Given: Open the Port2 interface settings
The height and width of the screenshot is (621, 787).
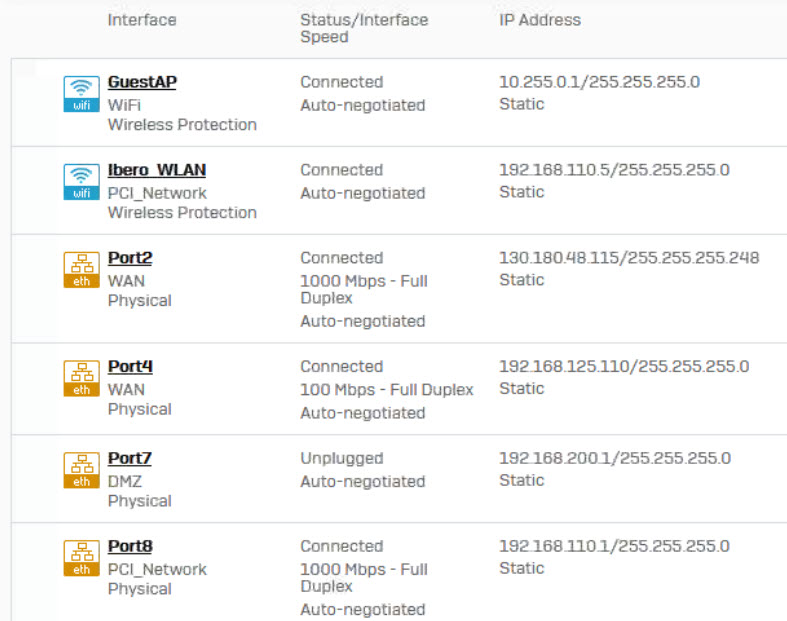Looking at the screenshot, I should pyautogui.click(x=130, y=258).
